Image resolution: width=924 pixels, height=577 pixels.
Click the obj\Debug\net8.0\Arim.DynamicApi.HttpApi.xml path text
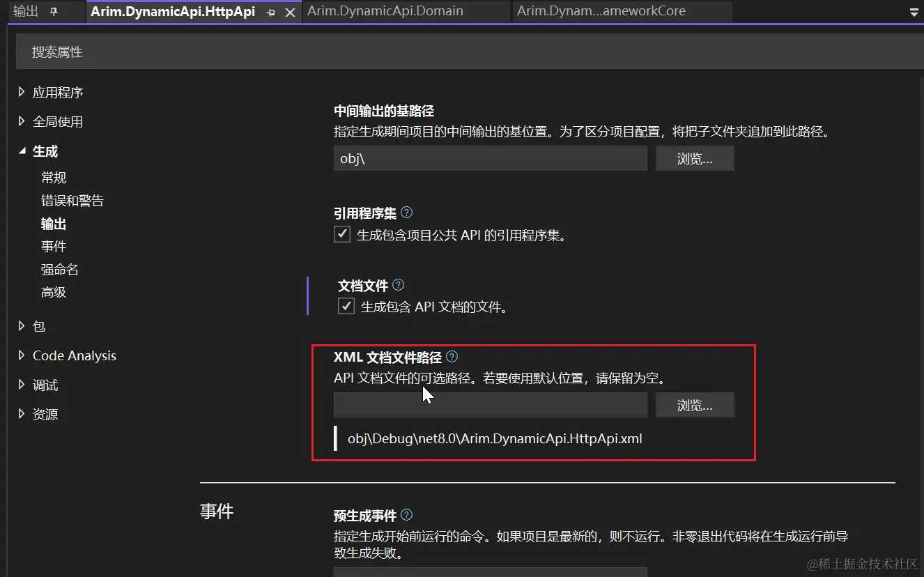(495, 438)
